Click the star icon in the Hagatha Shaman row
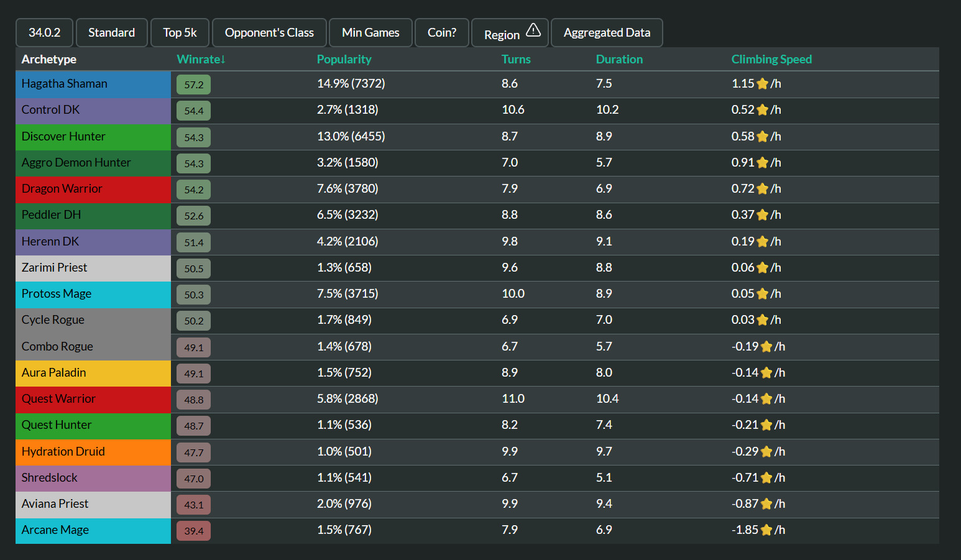Viewport: 961px width, 560px height. point(762,84)
